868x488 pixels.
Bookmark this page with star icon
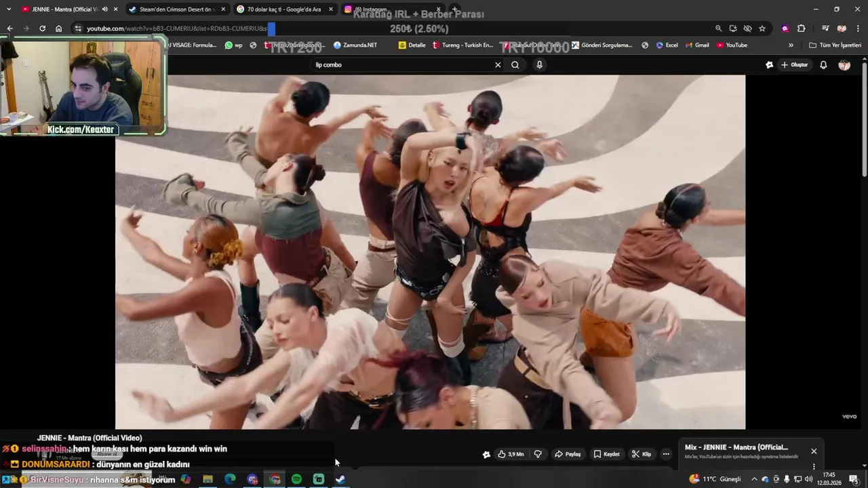click(x=762, y=28)
